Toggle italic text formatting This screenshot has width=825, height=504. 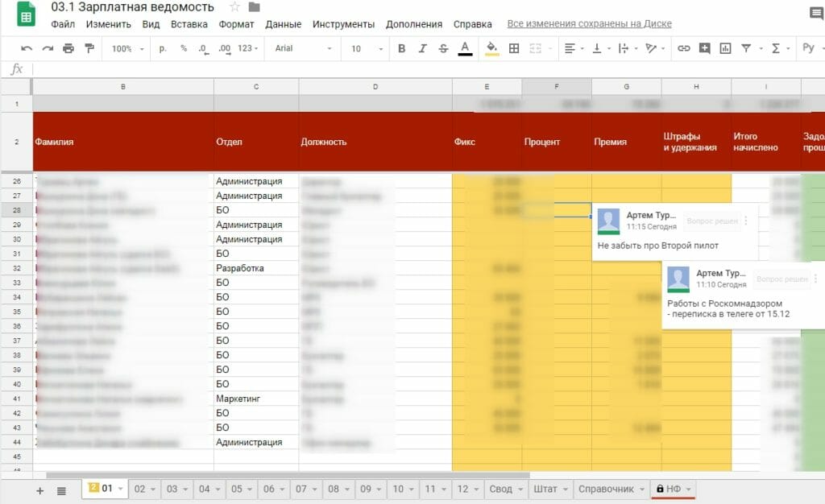pyautogui.click(x=422, y=49)
